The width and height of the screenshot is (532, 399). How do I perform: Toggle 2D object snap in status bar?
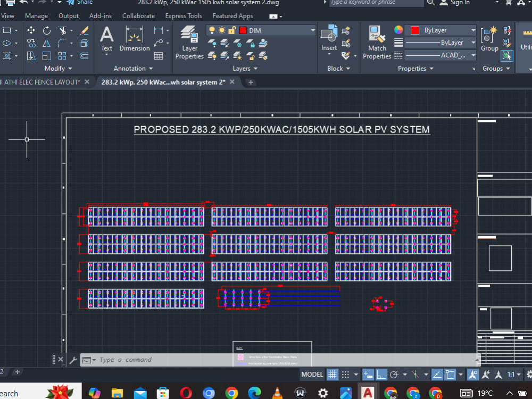click(x=450, y=375)
